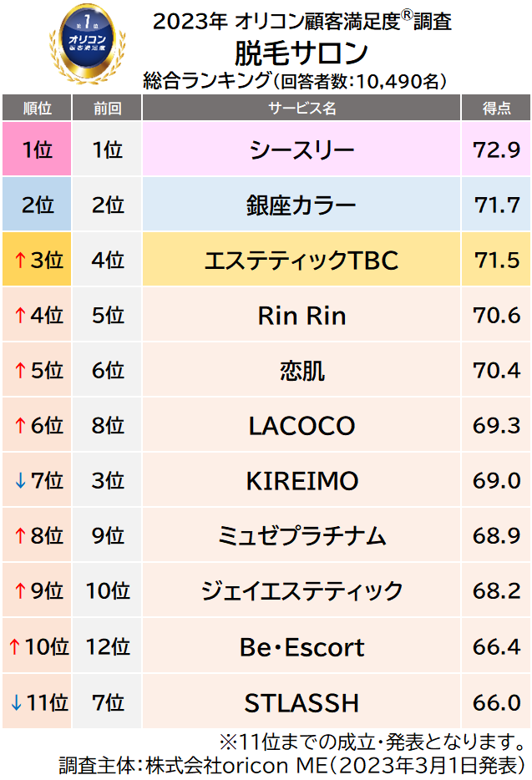Click the KIREIMO service name
The width and height of the screenshot is (532, 780).
[301, 481]
